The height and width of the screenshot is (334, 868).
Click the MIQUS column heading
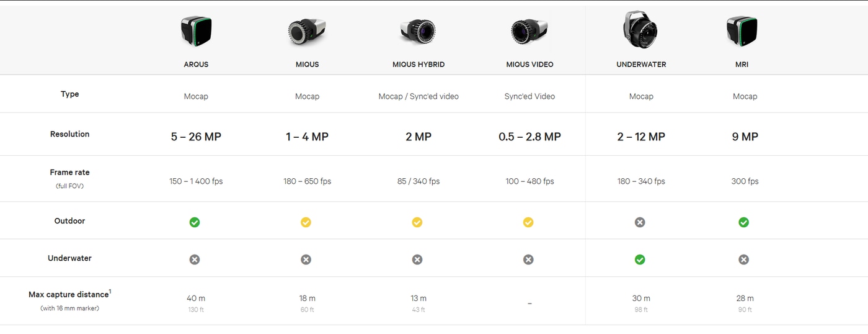pos(307,65)
